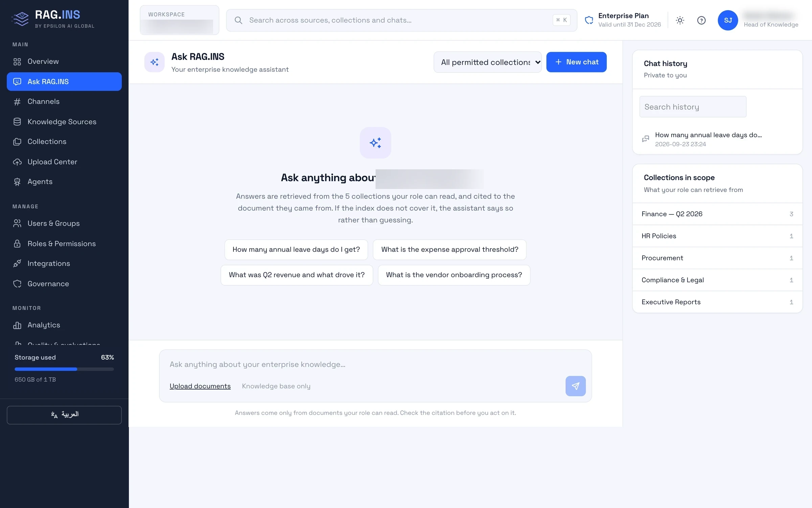Start a New chat
The width and height of the screenshot is (812, 508).
point(576,62)
